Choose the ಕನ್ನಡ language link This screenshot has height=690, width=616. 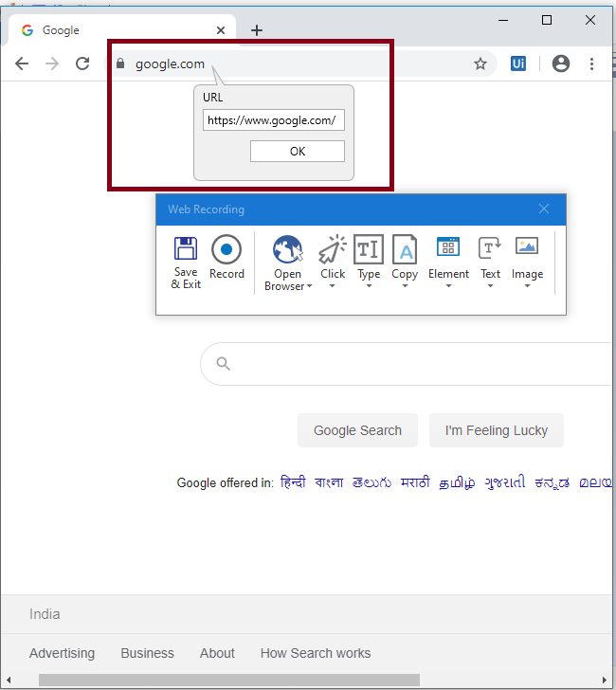click(x=553, y=482)
